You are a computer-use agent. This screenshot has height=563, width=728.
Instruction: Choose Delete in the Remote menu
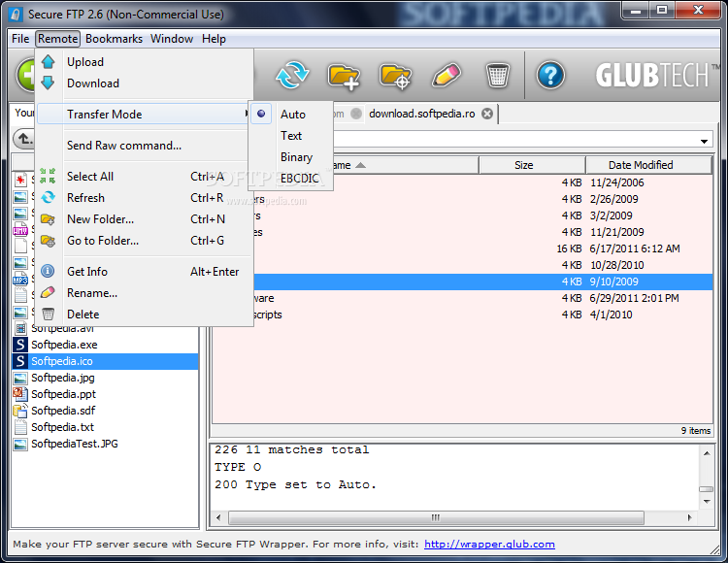[x=144, y=315]
